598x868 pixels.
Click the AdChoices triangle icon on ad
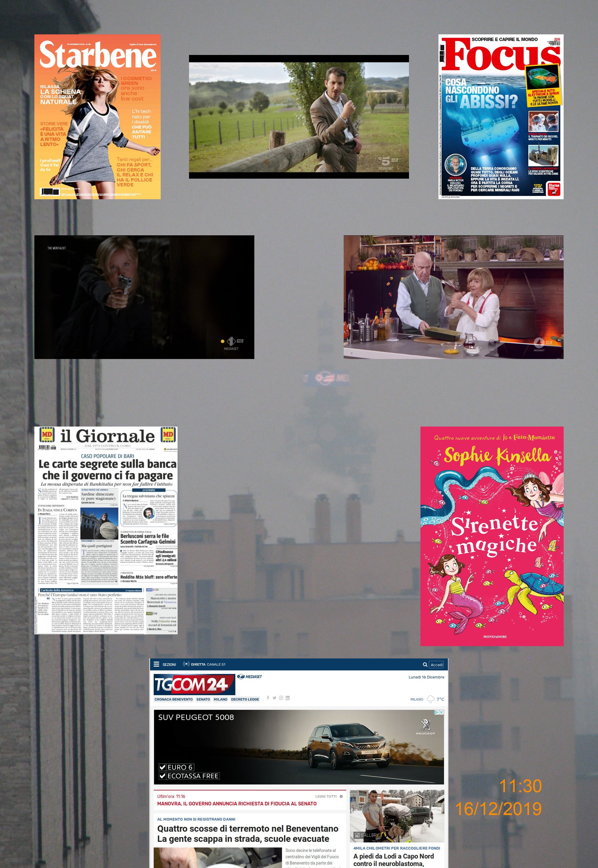click(436, 712)
